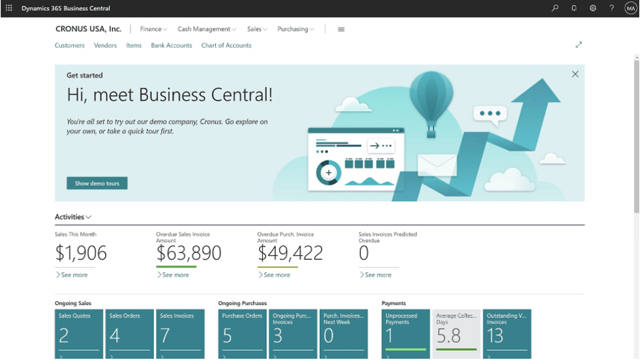Collapse the Activities section chevron
The width and height of the screenshot is (643, 364).
[x=88, y=217]
